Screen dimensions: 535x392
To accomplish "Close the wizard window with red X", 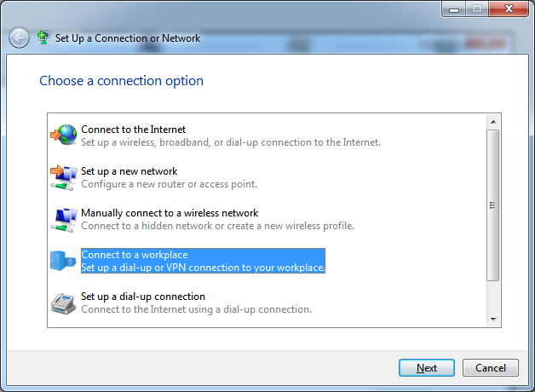I will point(509,9).
